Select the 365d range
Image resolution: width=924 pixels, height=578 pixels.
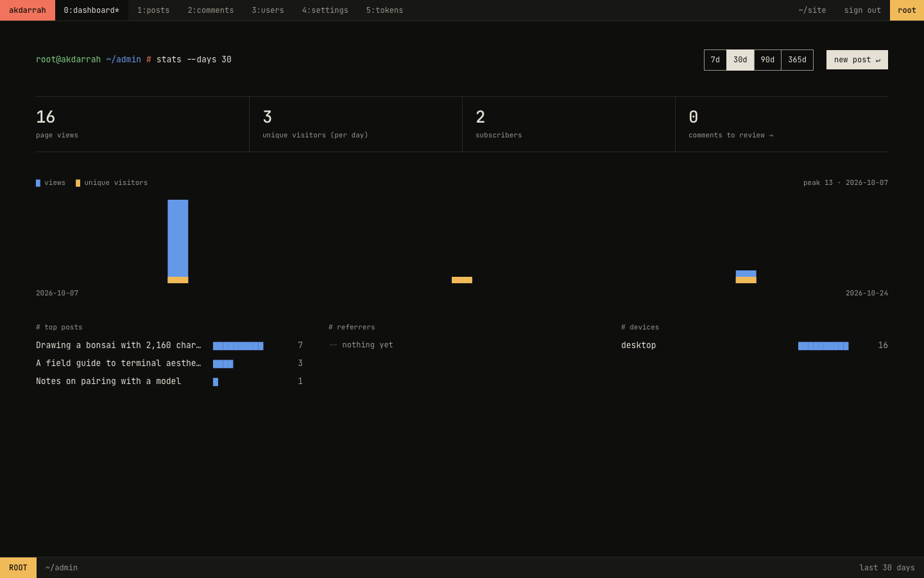tap(798, 60)
